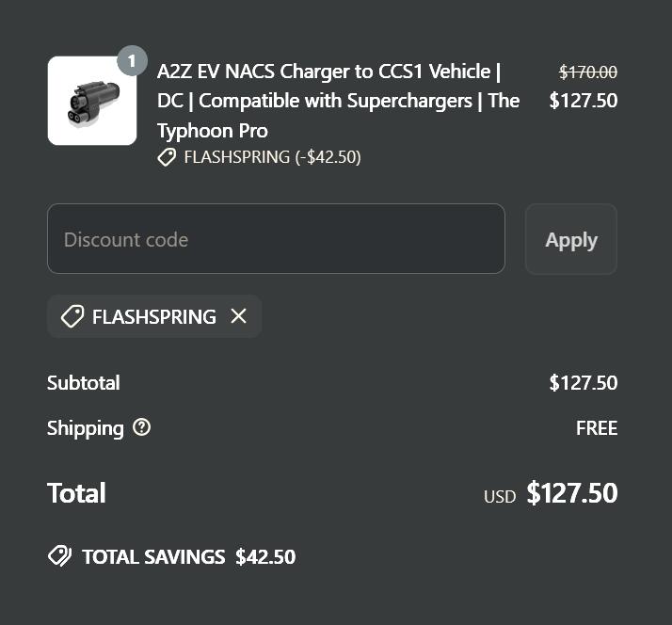672x625 pixels.
Task: Click the Total Savings tags icon
Action: pyautogui.click(x=59, y=556)
